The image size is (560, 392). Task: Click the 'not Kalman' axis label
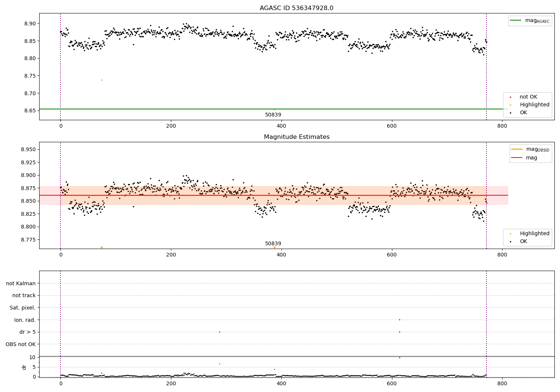[x=21, y=284]
